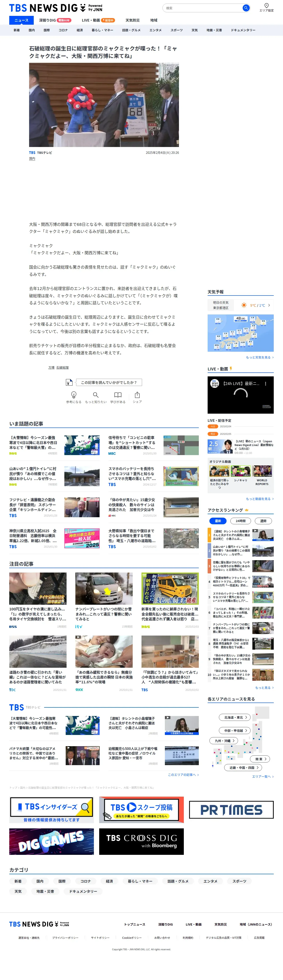Click breadcrumb トップ link
The image size is (283, 980).
pyautogui.click(x=13, y=787)
